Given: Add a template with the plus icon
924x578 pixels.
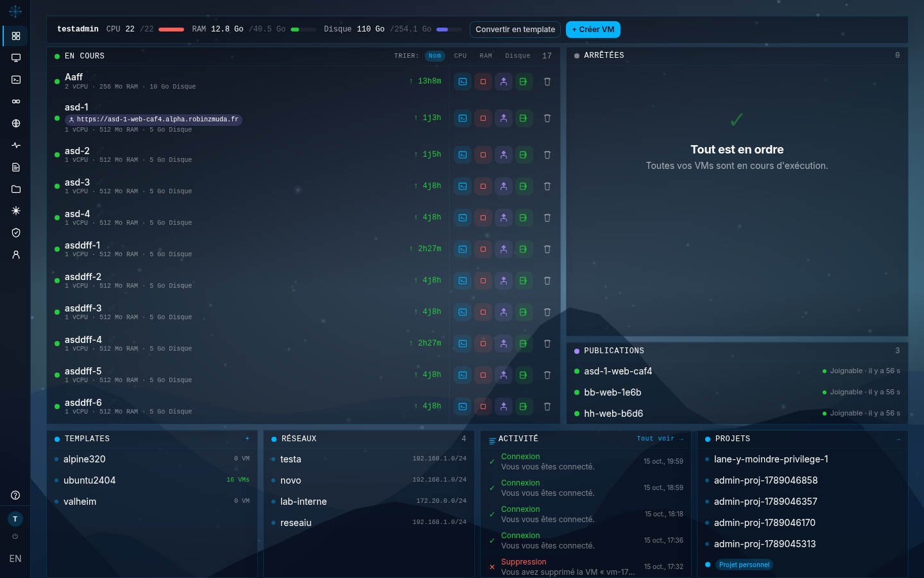Looking at the screenshot, I should (247, 439).
